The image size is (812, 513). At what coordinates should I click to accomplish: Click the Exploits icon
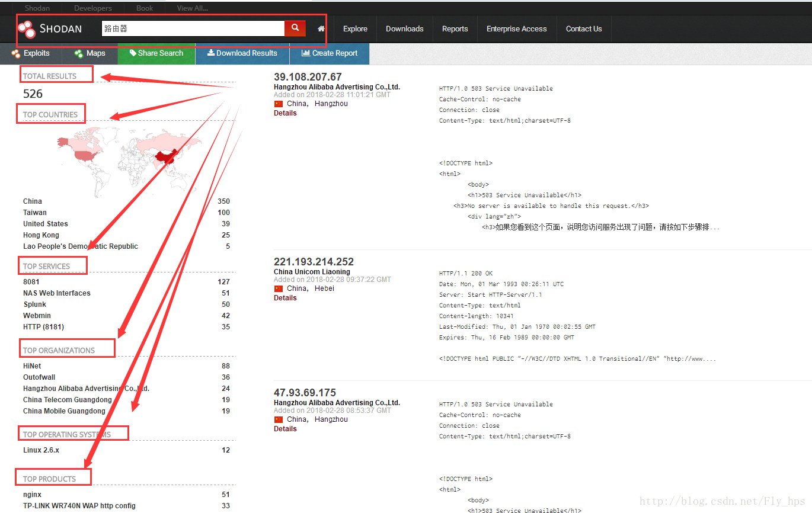[16, 53]
